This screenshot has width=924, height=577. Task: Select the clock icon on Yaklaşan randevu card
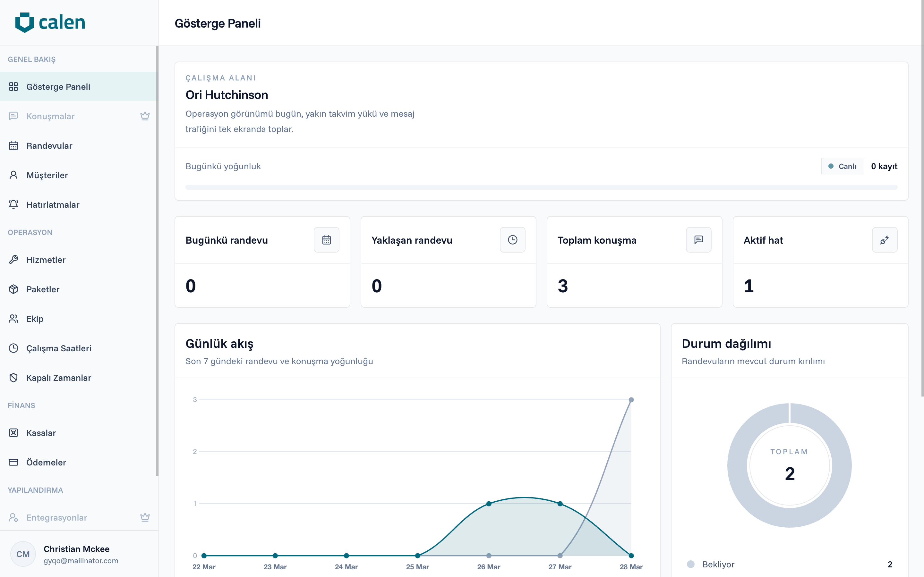512,240
